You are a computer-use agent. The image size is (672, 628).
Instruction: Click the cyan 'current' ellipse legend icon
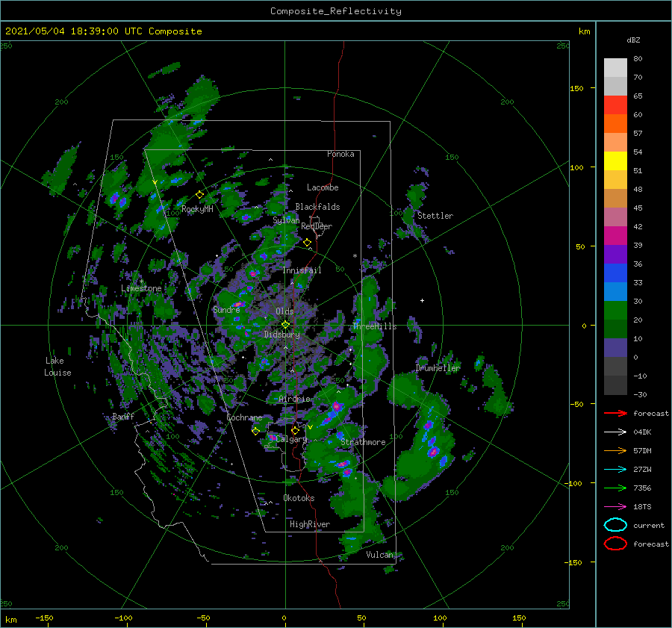pos(615,525)
